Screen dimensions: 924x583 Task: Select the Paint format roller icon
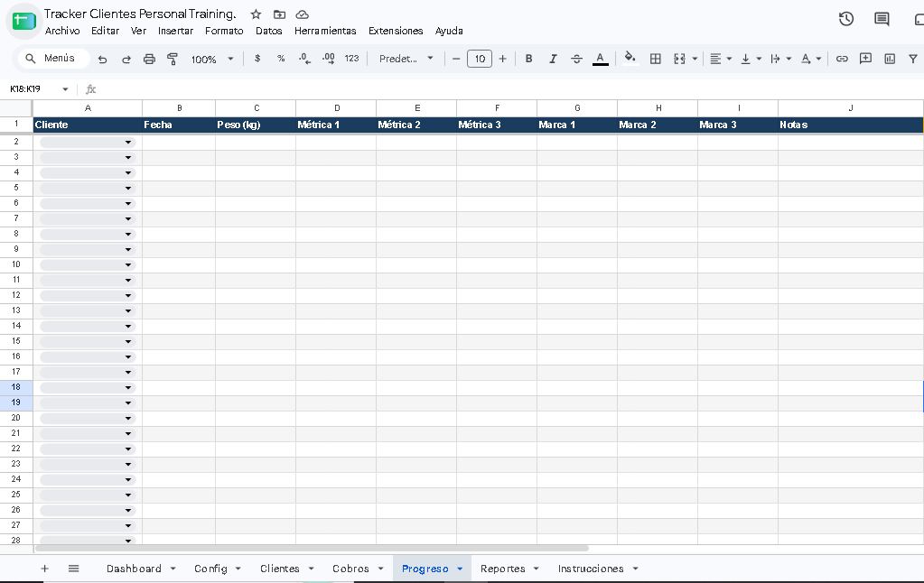point(173,59)
